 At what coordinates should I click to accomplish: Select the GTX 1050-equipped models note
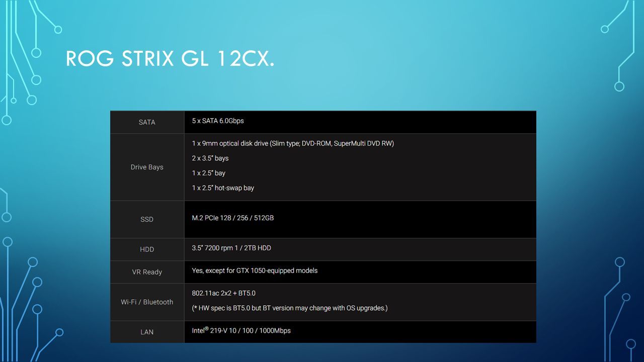click(x=255, y=270)
